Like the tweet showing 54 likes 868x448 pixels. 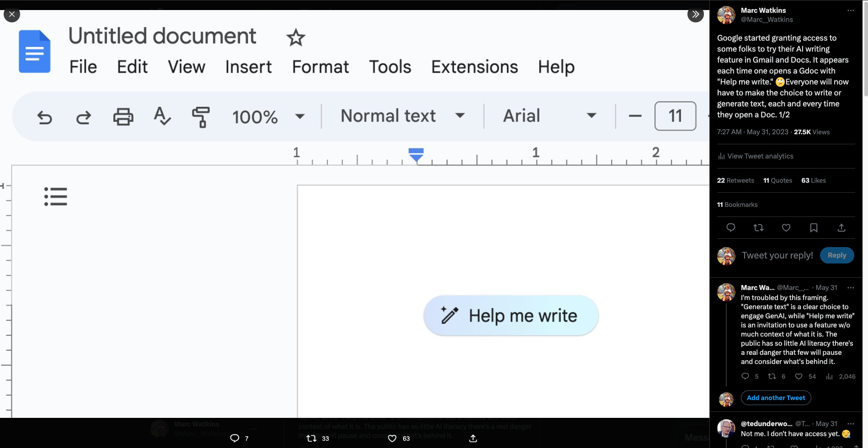click(799, 376)
